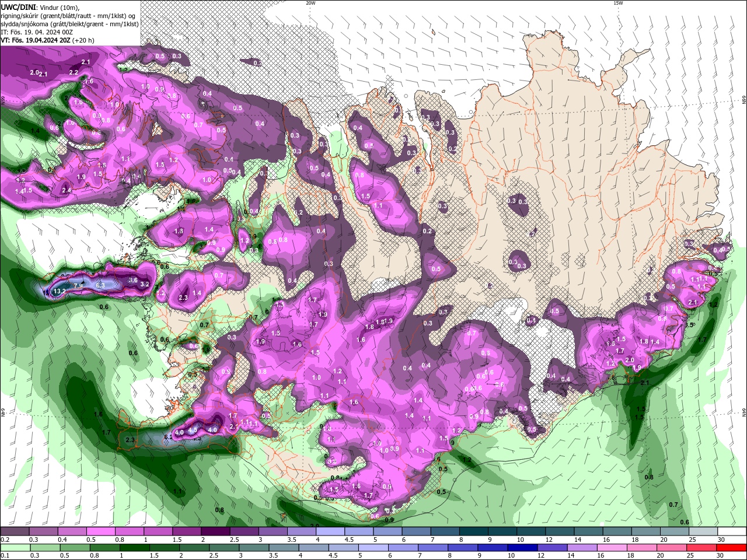The image size is (747, 560).
Task: Click the 'IT: Fös. 19. 04. 2024 00Z' line
Action: pos(37,32)
